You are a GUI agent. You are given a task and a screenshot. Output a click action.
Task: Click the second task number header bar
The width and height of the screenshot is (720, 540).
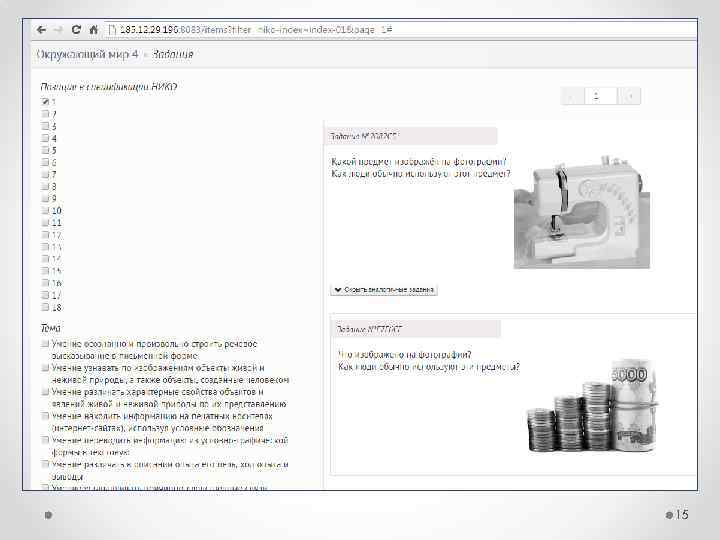click(x=416, y=329)
